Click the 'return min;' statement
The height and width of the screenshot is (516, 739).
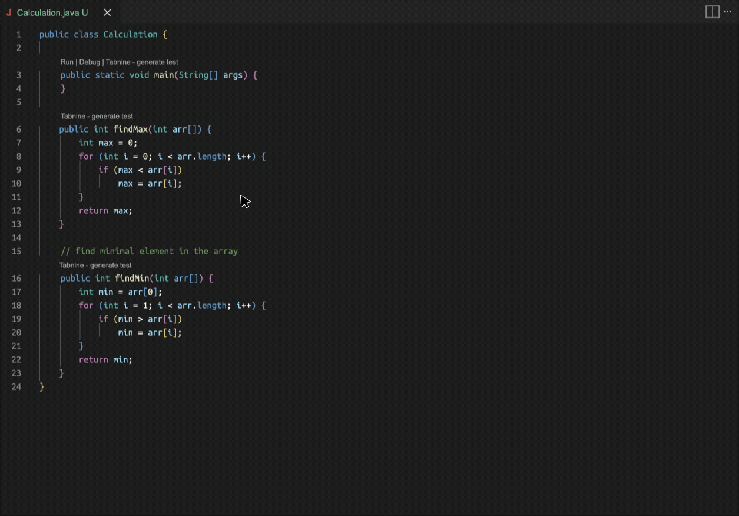click(105, 359)
